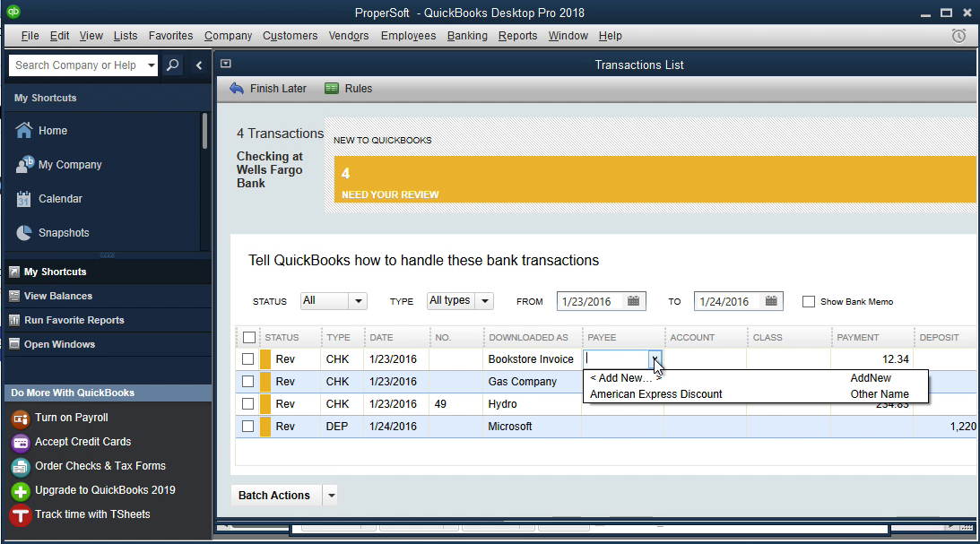Click the TSheets red T icon
This screenshot has width=980, height=544.
tap(21, 516)
